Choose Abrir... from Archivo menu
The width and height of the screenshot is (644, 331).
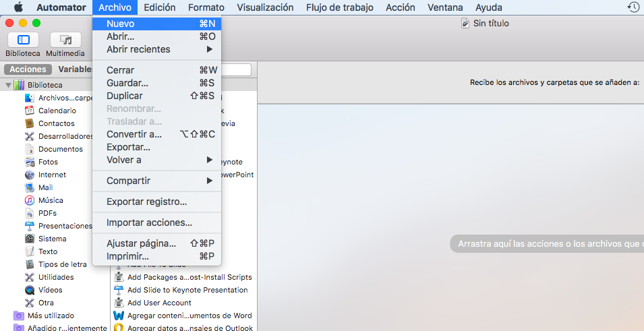pyautogui.click(x=157, y=36)
